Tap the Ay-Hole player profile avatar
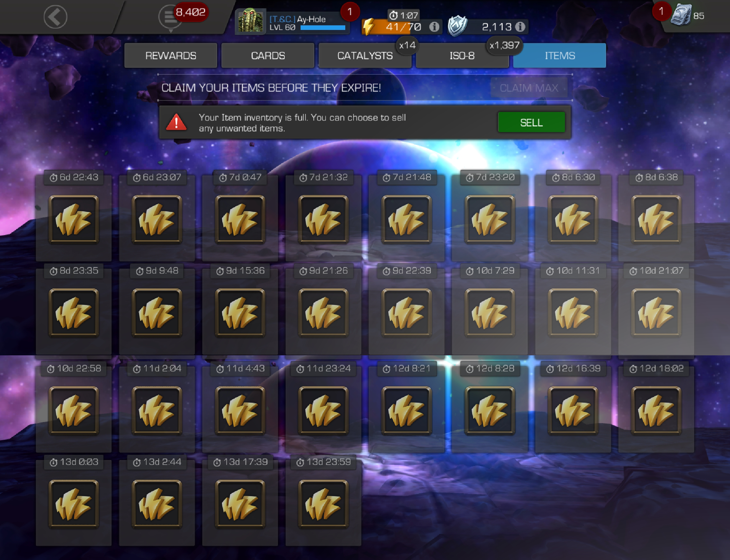Screen dimensions: 730x560 click(250, 21)
